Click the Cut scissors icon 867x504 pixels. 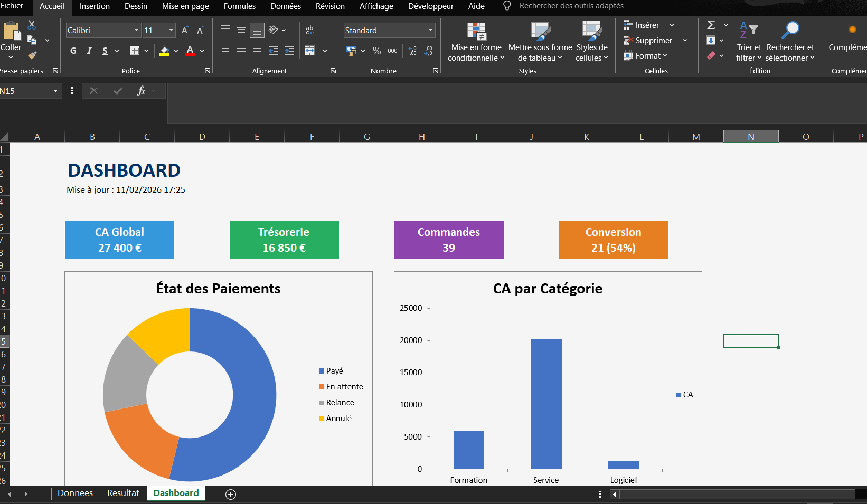click(32, 25)
